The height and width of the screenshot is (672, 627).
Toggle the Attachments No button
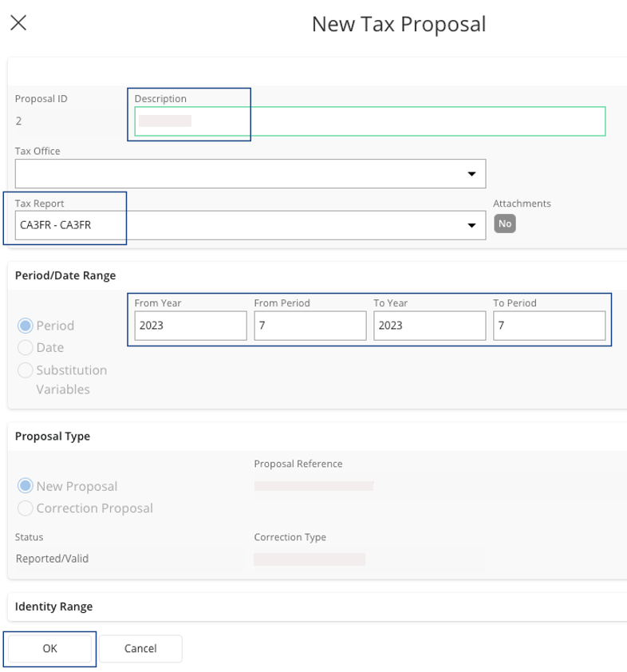[504, 224]
